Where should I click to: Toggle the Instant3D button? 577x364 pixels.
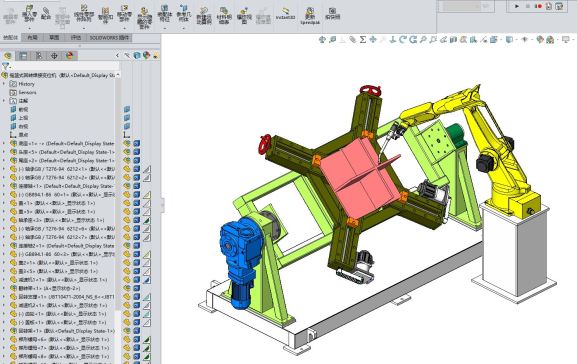(286, 13)
